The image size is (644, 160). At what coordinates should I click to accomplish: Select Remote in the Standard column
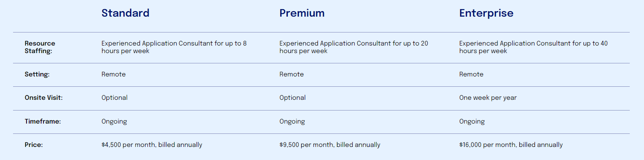113,74
